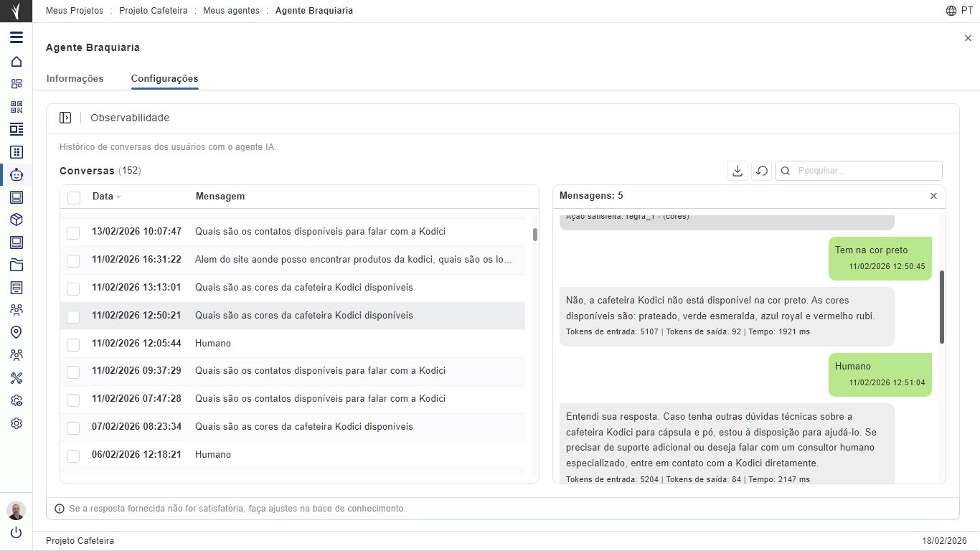Navigate to Meus agentes breadcrumb

231,11
